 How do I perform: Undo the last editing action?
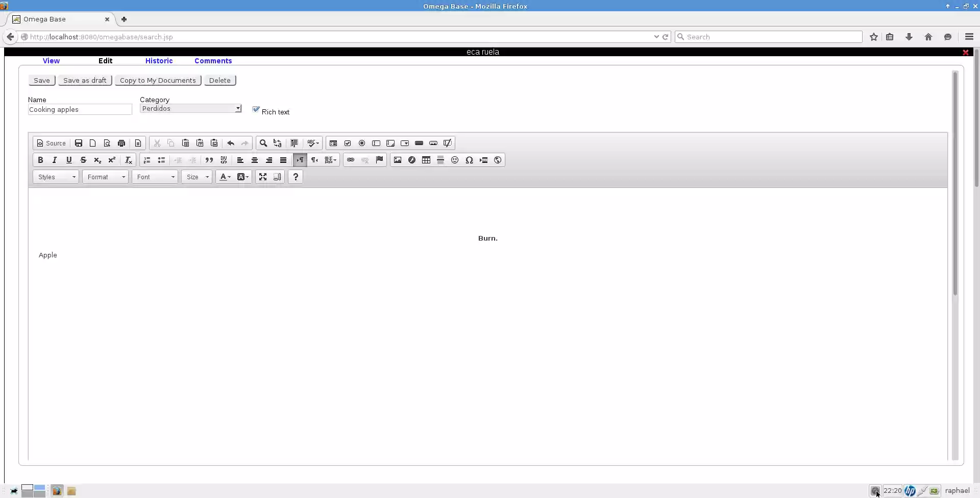pyautogui.click(x=230, y=143)
